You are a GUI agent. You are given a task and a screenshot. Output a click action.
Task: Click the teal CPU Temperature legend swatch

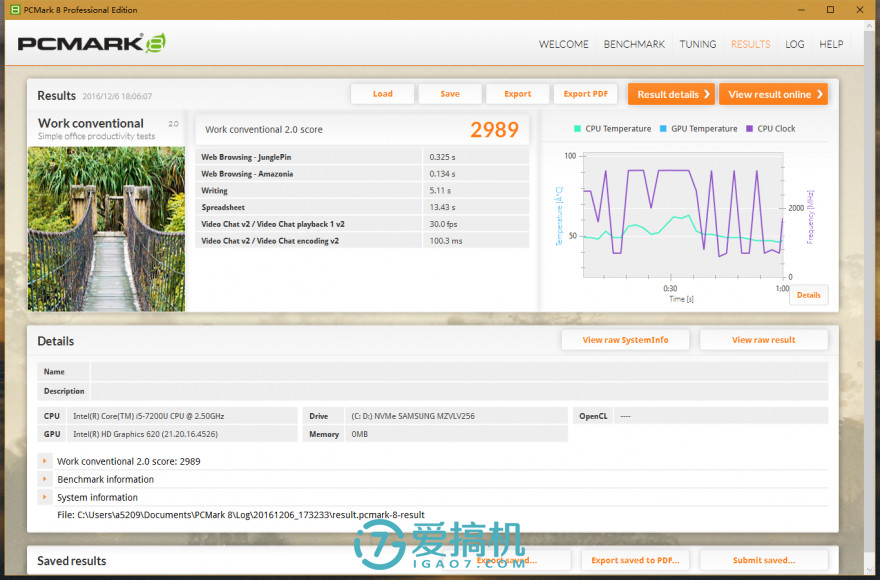pos(575,129)
